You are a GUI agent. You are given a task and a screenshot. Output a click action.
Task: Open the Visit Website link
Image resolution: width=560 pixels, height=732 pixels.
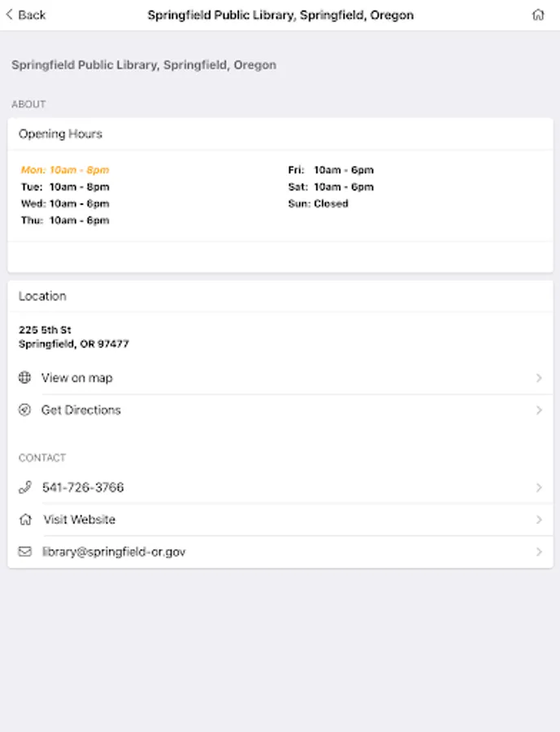click(x=80, y=520)
